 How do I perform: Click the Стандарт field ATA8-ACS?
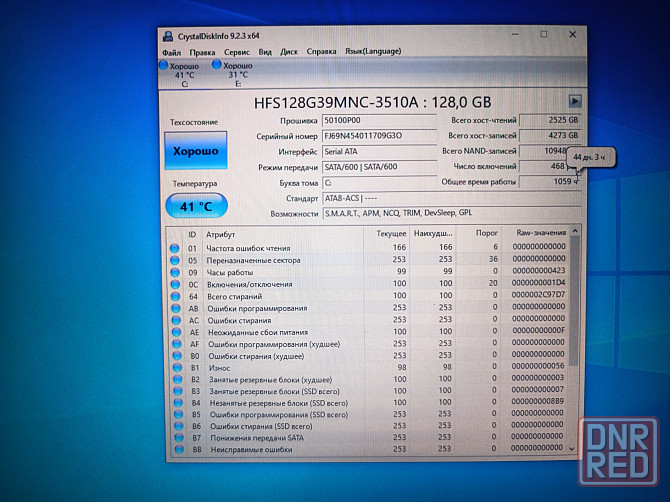[x=452, y=199]
